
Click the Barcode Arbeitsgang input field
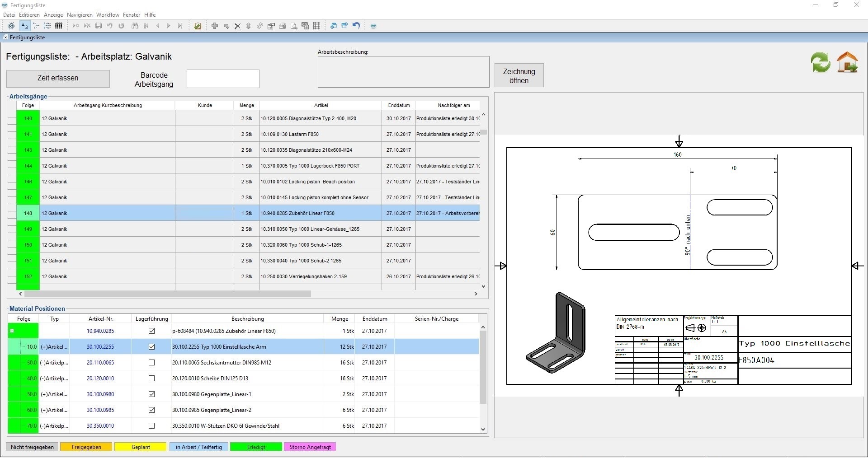pos(223,79)
